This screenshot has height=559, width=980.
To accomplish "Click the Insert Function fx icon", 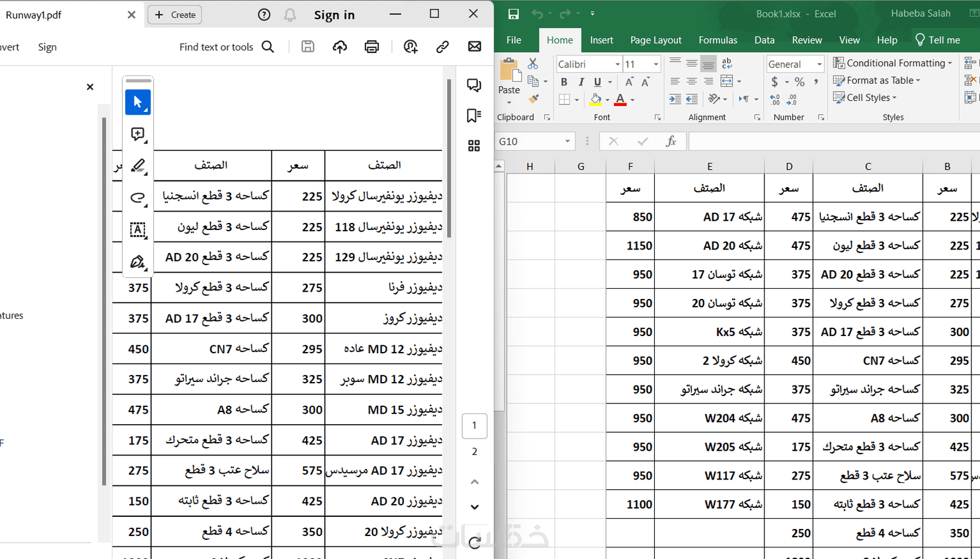I will pos(672,141).
